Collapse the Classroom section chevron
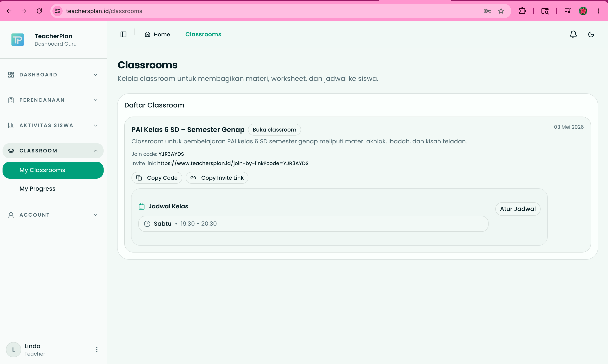This screenshot has width=608, height=364. 96,151
